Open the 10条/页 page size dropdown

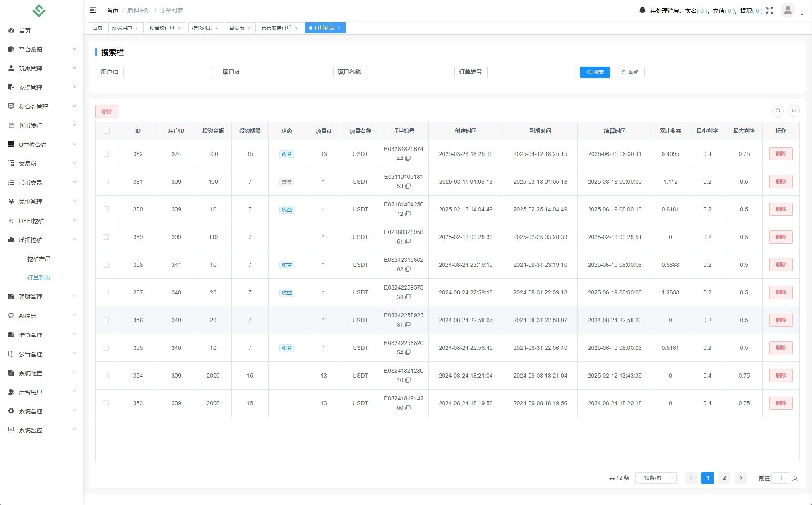point(656,478)
